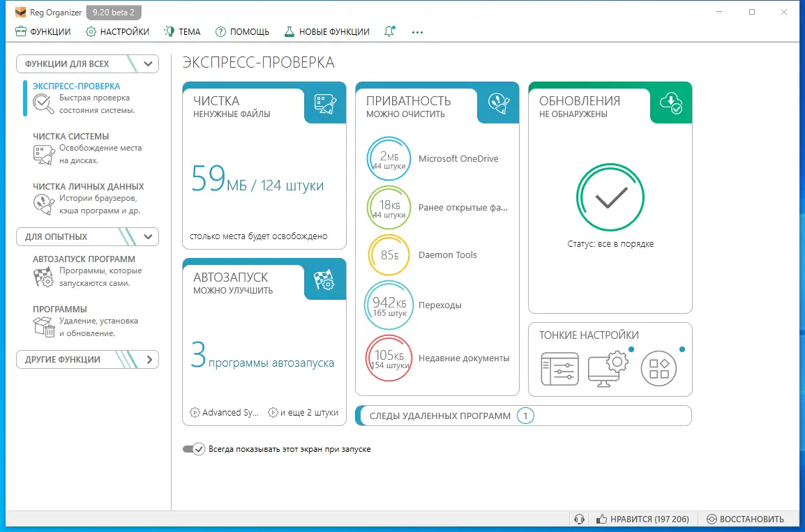Open the ФУНКЦИИ menu
Image resolution: width=805 pixels, height=532 pixels.
pyautogui.click(x=43, y=32)
